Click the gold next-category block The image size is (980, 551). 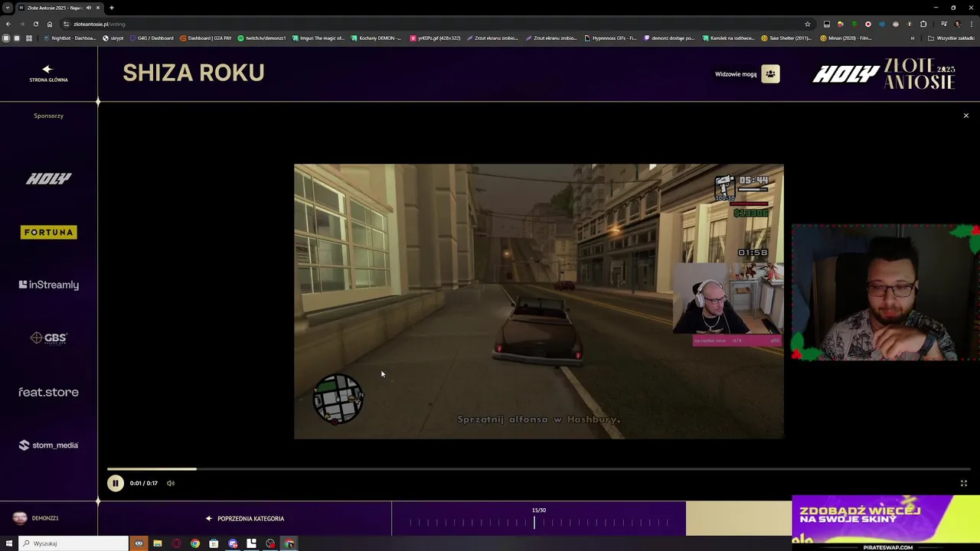pyautogui.click(x=739, y=519)
